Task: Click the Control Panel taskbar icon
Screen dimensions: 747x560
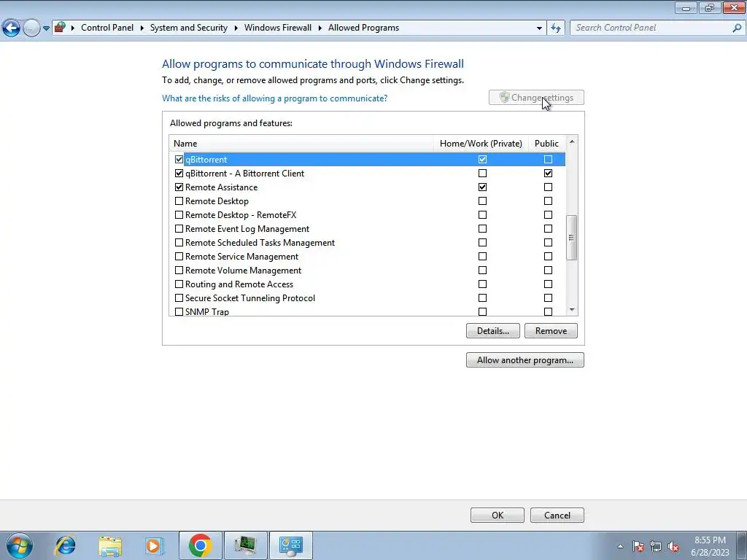Action: coord(291,545)
